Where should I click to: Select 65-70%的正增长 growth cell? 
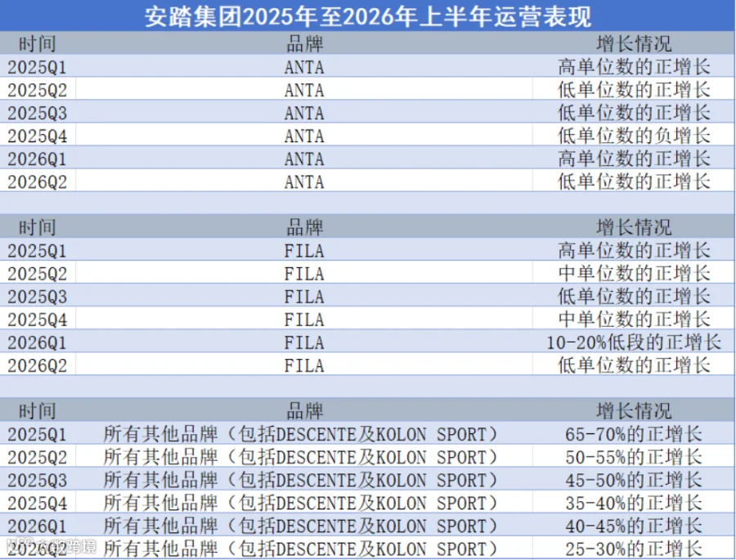pos(634,434)
